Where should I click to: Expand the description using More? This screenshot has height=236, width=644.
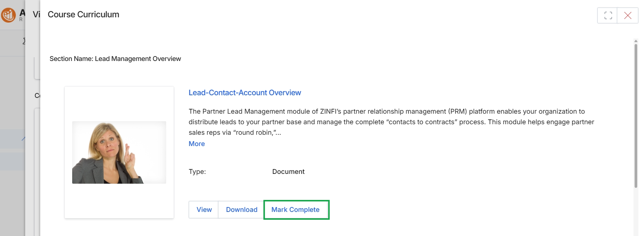[x=197, y=144]
